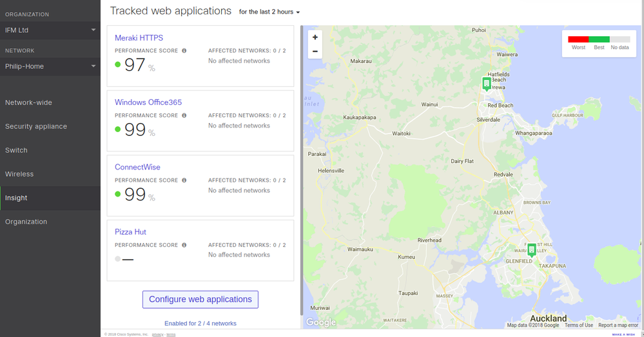Click the Pizza Hut dash score placeholder
This screenshot has height=337, width=644.
128,260
